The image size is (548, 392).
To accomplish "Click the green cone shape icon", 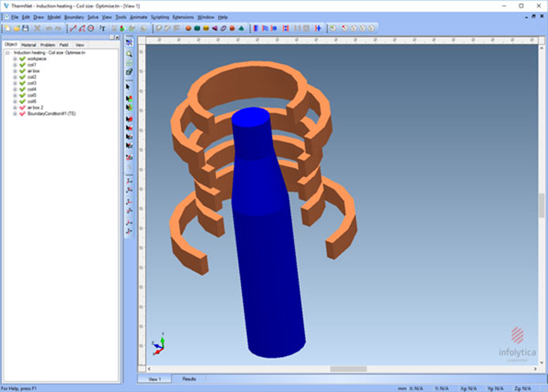I will pos(242,28).
